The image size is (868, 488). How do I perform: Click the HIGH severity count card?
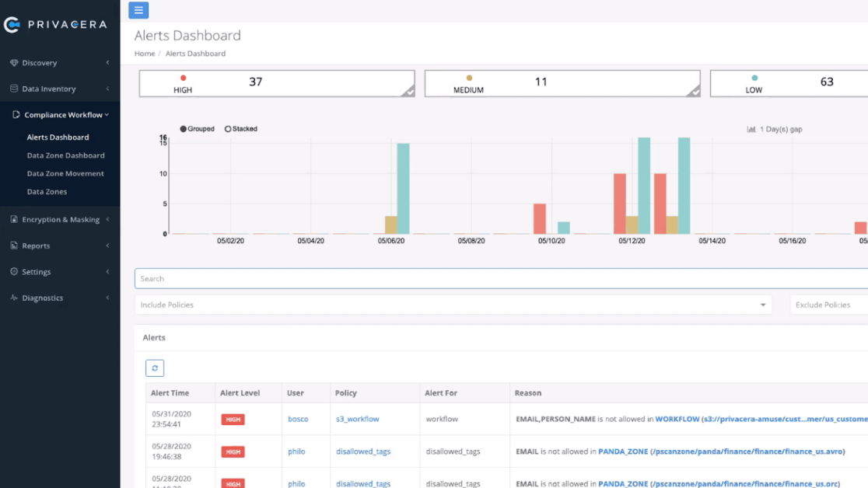point(277,83)
